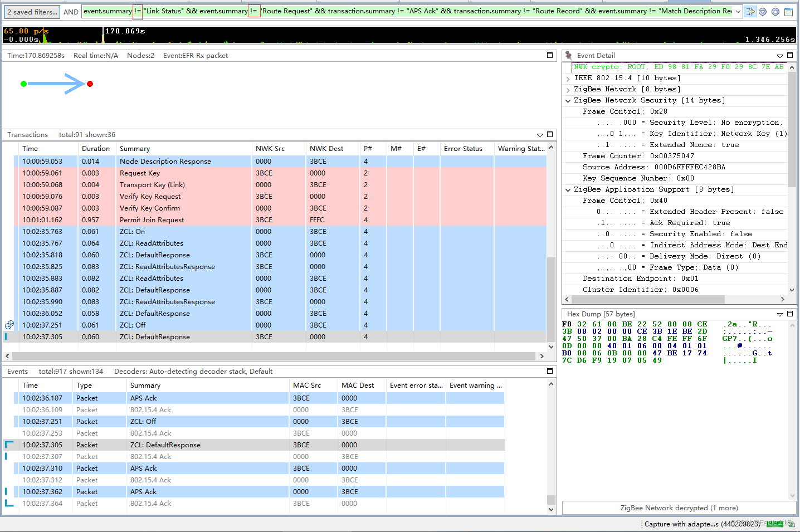800x532 pixels.
Task: Sort events by the MAC Src column
Action: pyautogui.click(x=307, y=385)
